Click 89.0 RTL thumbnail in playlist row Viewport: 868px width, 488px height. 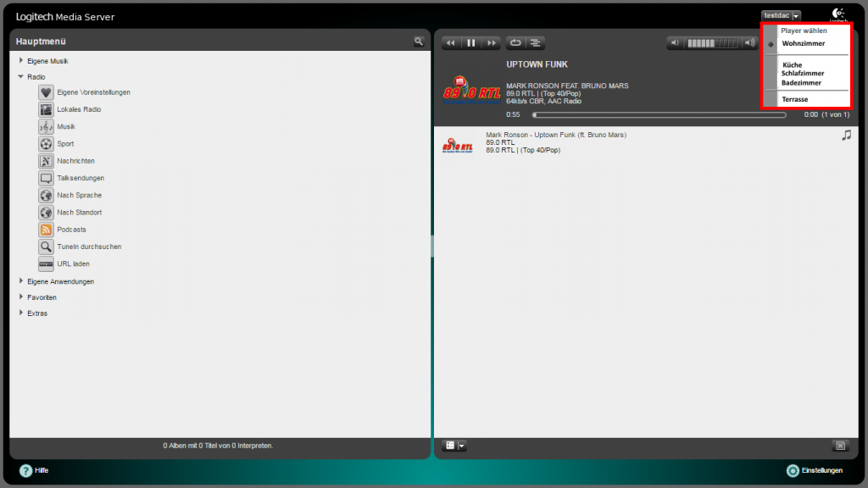(457, 145)
